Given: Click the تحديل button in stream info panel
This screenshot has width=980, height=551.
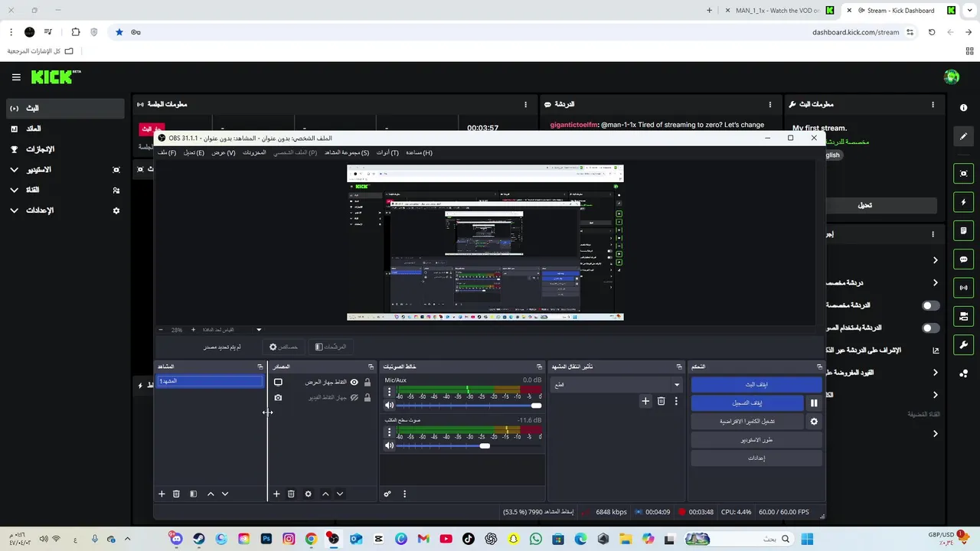Looking at the screenshot, I should (864, 205).
